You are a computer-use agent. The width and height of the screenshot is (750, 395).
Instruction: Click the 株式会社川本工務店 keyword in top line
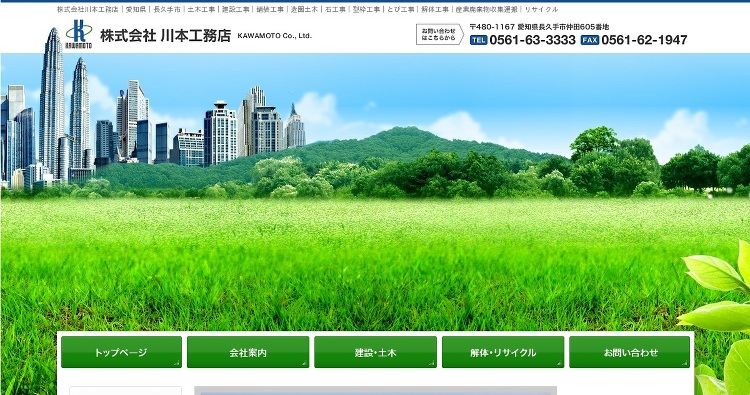point(88,10)
